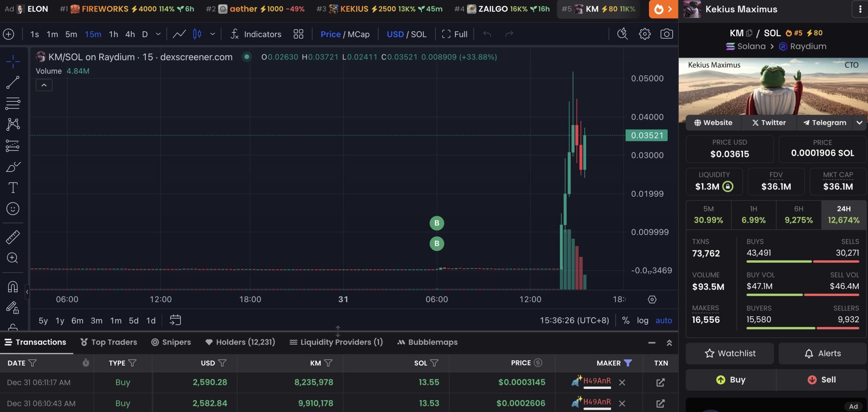Screen dimensions: 868x412
Task: Activate the zoom in tool
Action: (x=13, y=258)
